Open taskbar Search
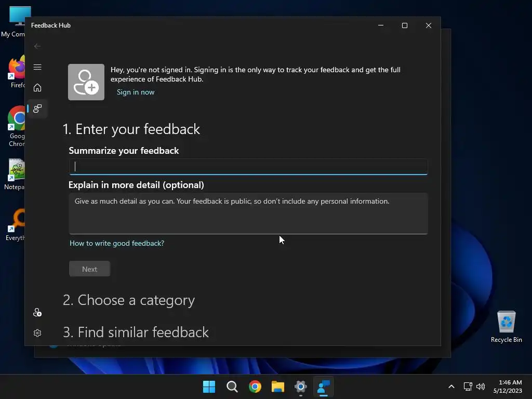 tap(232, 387)
